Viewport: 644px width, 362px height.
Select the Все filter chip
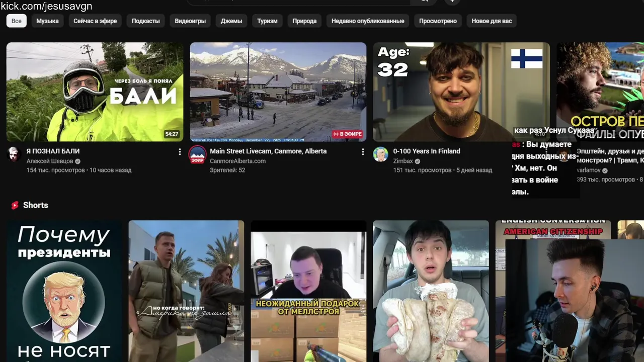coord(17,21)
